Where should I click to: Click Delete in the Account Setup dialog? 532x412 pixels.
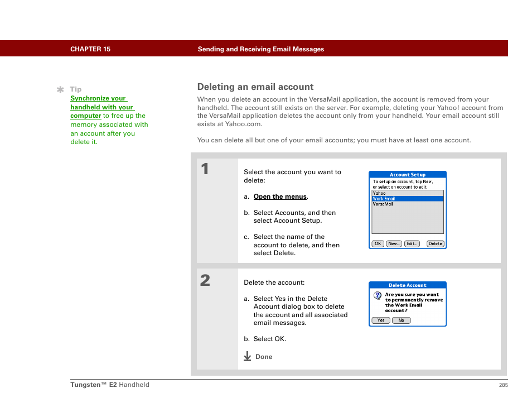tap(436, 243)
